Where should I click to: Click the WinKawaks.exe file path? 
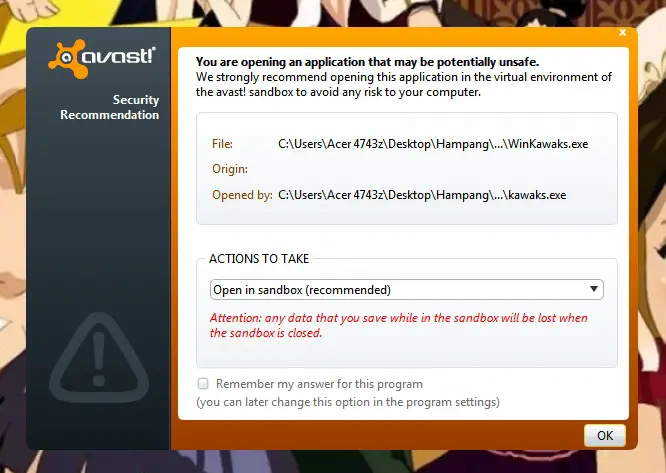click(x=433, y=144)
